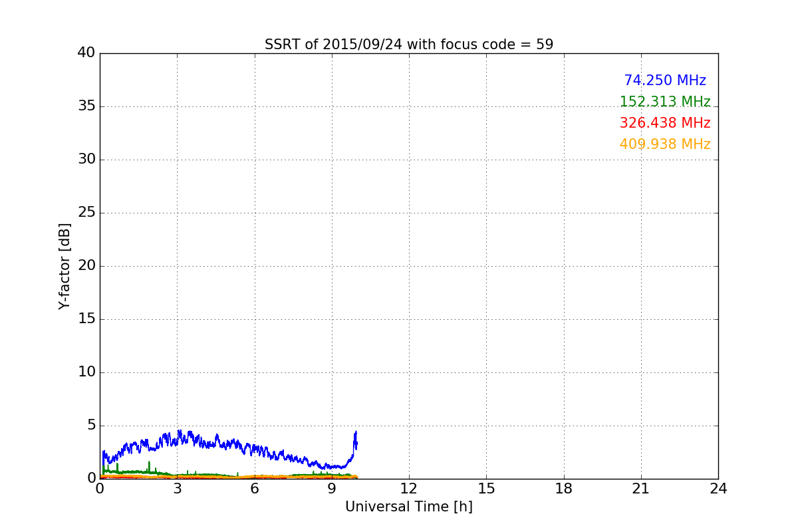Viewport: 798px width, 532px height.
Task: Click the x-axis tick label '9'
Action: click(332, 488)
